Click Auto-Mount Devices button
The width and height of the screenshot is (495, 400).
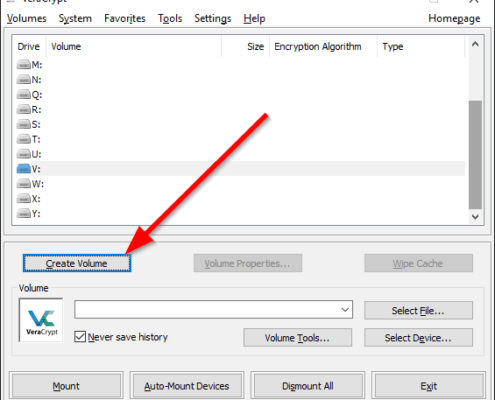pyautogui.click(x=187, y=386)
